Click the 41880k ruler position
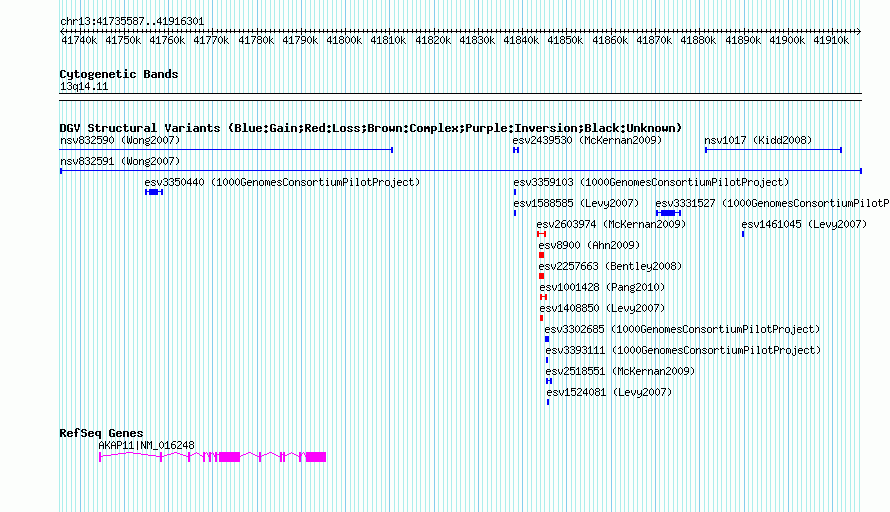Image resolution: width=890 pixels, height=512 pixels. pos(698,40)
